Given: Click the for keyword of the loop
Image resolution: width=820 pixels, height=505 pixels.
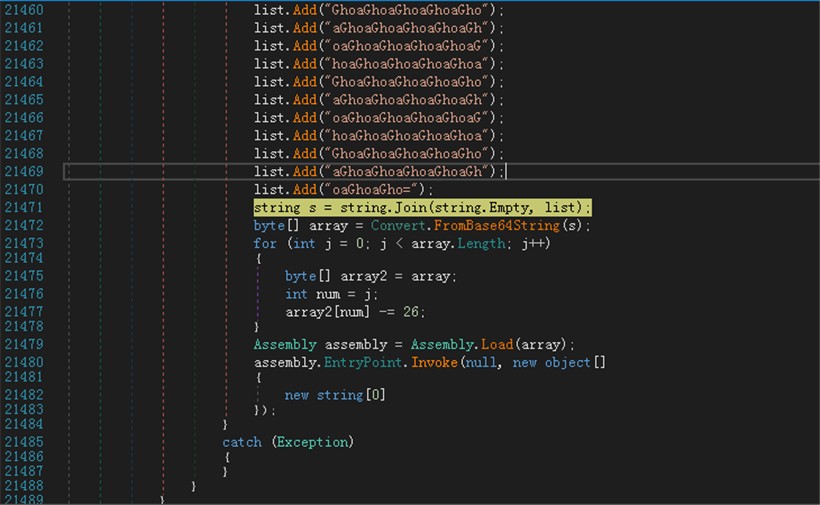Looking at the screenshot, I should (x=265, y=244).
